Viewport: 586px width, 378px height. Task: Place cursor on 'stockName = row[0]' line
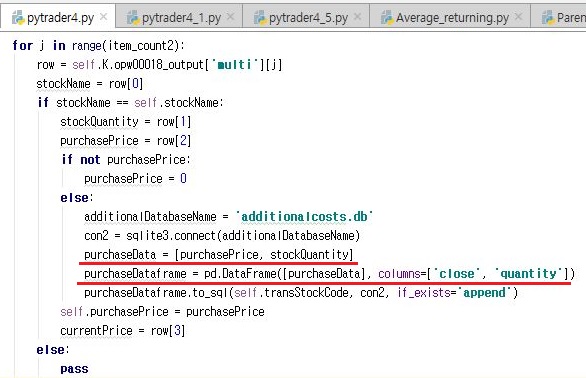(x=90, y=84)
